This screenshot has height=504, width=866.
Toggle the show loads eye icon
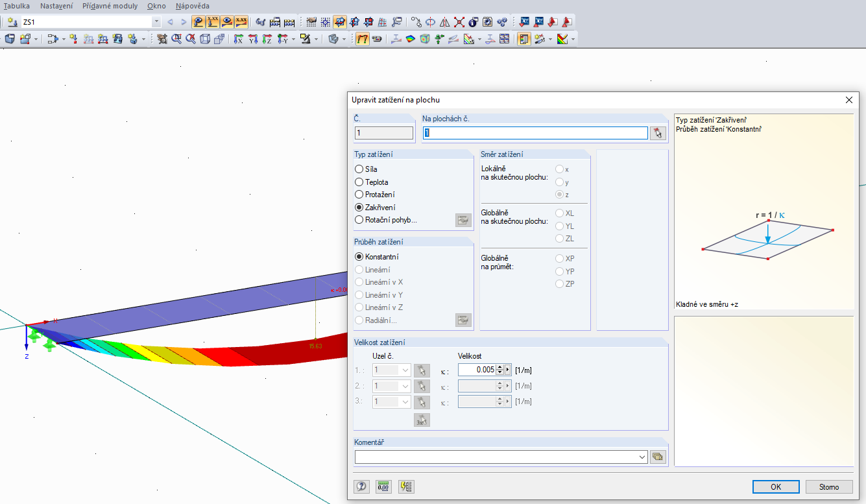click(x=198, y=22)
